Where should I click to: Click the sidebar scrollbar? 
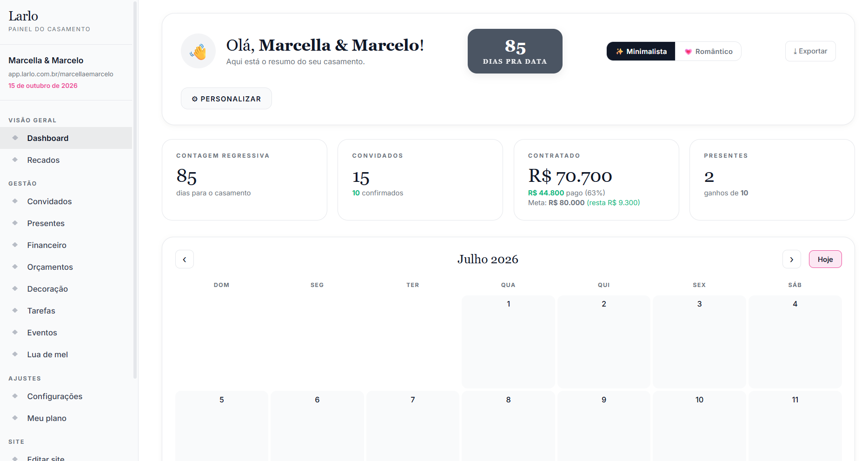pos(135,190)
